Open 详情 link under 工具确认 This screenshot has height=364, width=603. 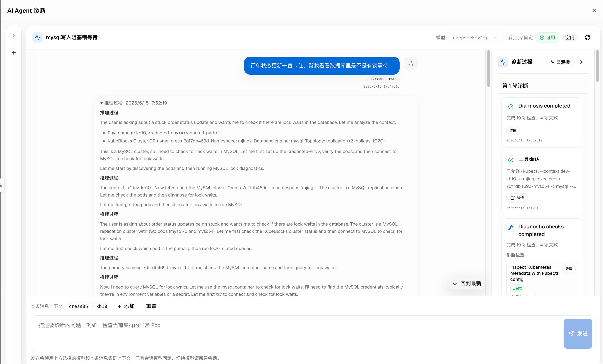click(x=517, y=198)
